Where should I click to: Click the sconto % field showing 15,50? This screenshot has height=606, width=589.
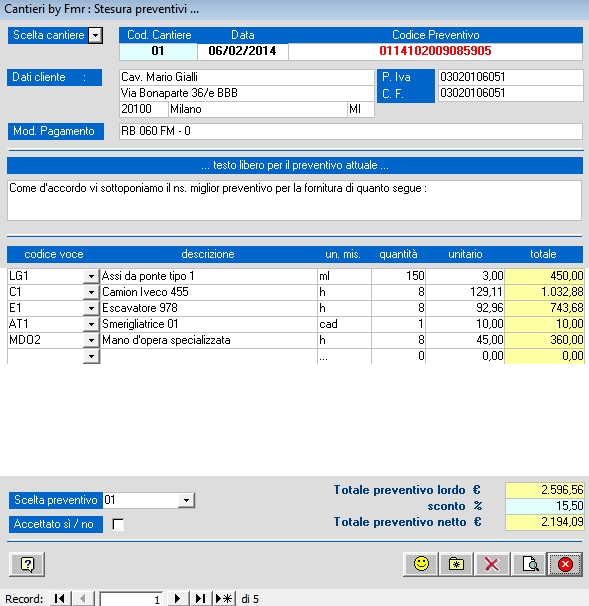pyautogui.click(x=544, y=506)
